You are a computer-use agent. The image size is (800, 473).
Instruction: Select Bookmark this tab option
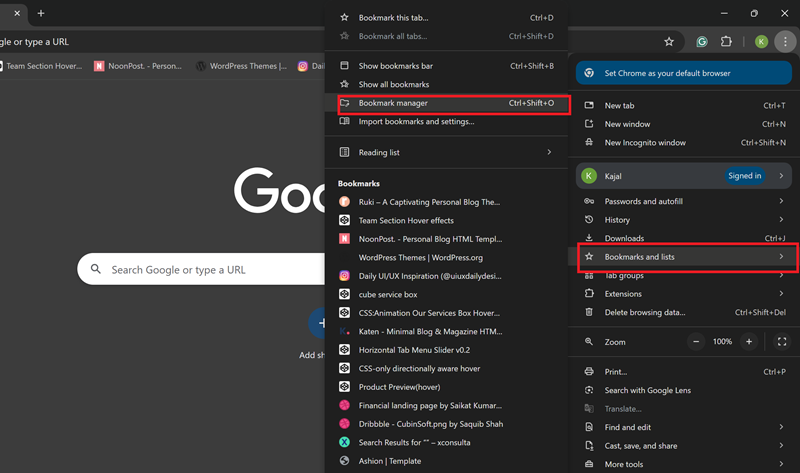tap(446, 17)
